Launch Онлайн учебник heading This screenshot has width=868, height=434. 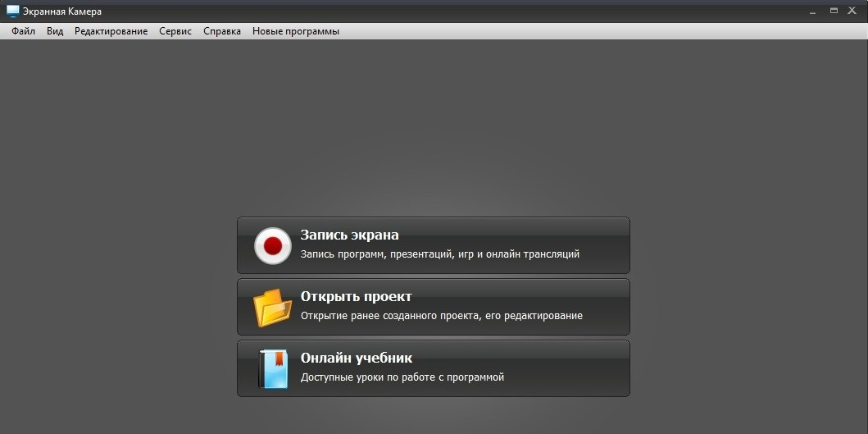coord(356,358)
